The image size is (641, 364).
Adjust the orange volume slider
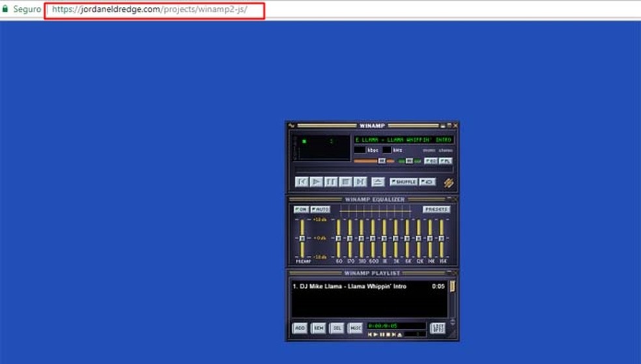click(x=374, y=161)
